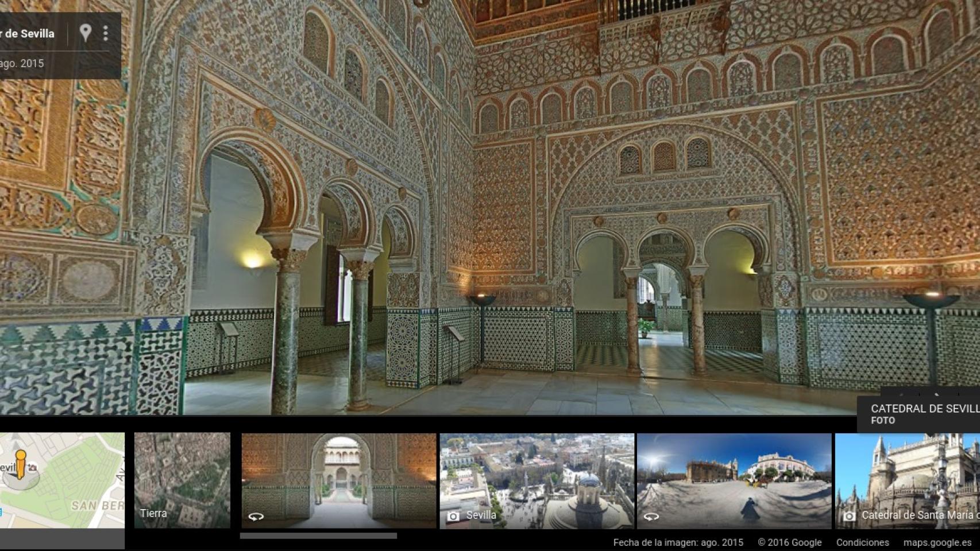Viewport: 980px width, 551px height.
Task: Click the maps.google.es link
Action: (937, 542)
